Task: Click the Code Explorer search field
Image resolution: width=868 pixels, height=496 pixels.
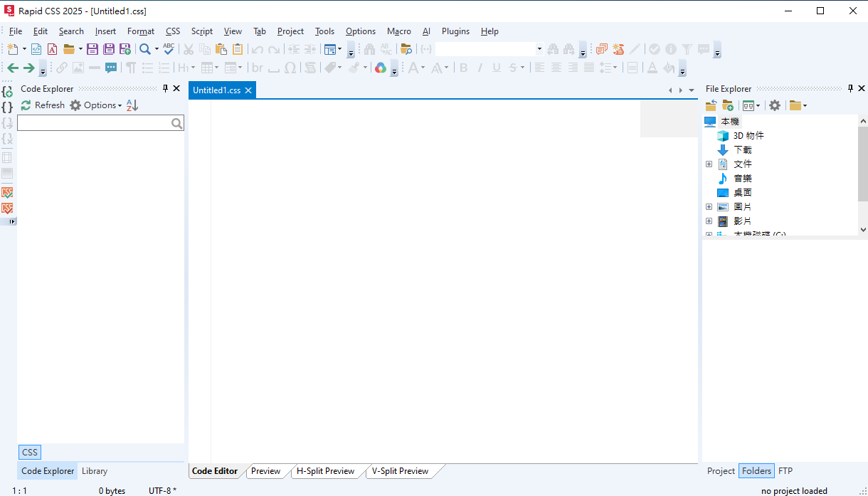Action: point(94,123)
